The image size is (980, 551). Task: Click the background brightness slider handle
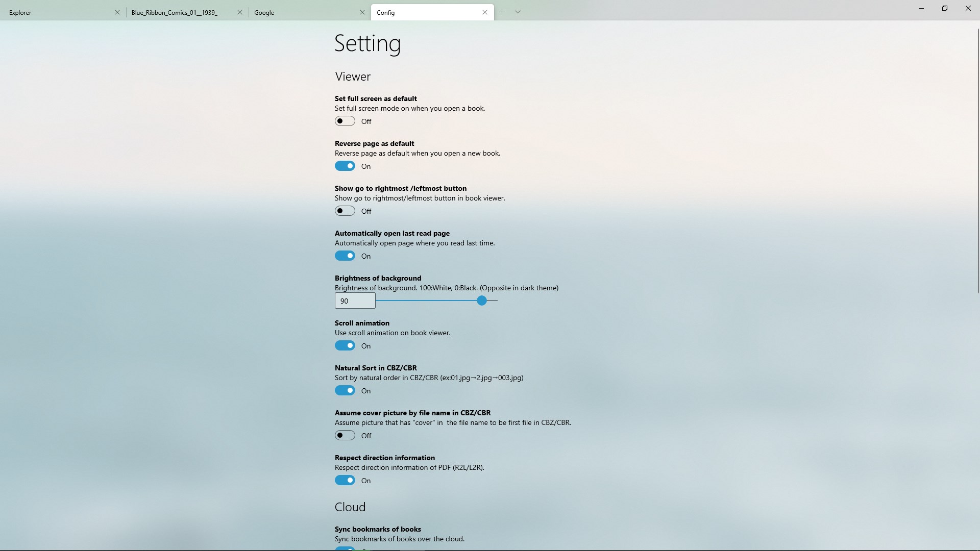point(482,301)
